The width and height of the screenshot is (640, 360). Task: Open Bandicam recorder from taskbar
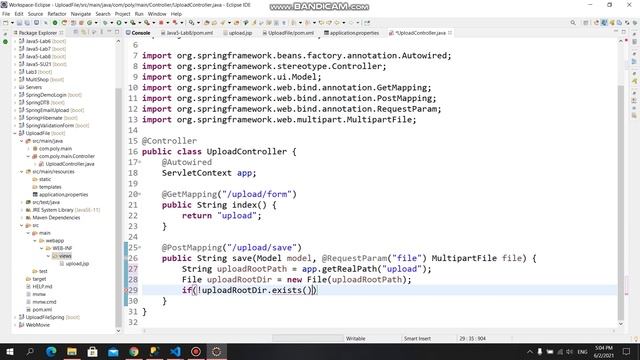(x=196, y=351)
